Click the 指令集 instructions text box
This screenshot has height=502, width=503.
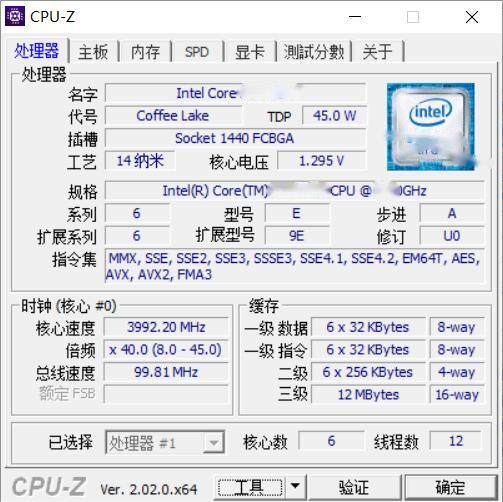point(294,266)
